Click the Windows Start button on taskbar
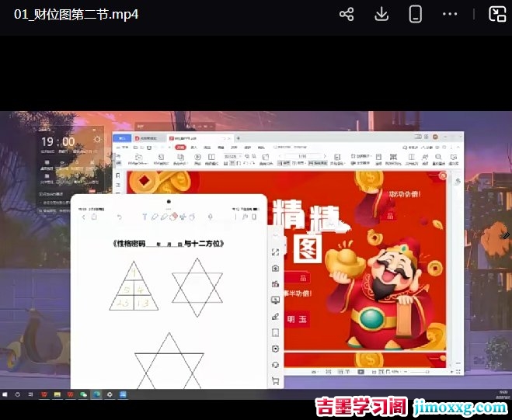The image size is (512, 420). tap(5, 394)
